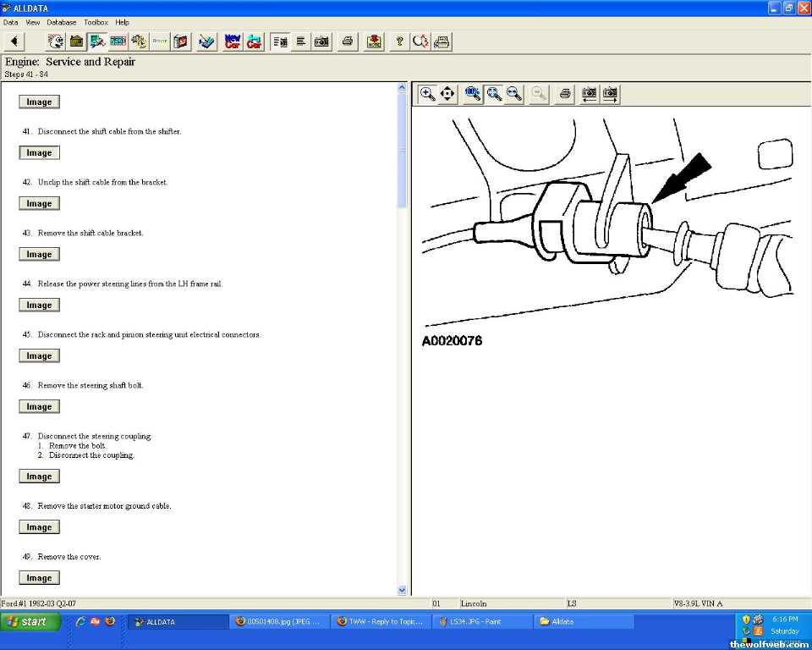The width and height of the screenshot is (812, 650).
Task: Click scroll down arrow in steps list
Action: pyautogui.click(x=402, y=590)
